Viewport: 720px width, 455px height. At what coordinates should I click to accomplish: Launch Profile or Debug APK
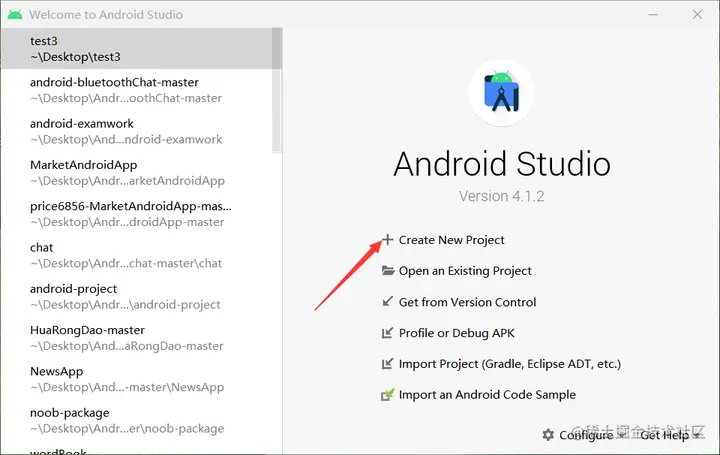pos(456,333)
